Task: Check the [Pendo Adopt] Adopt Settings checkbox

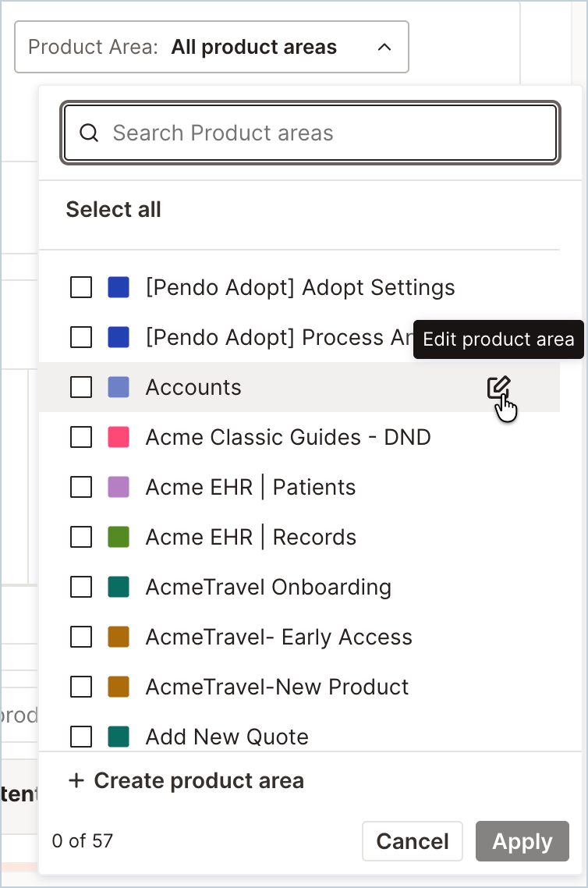Action: coord(81,287)
